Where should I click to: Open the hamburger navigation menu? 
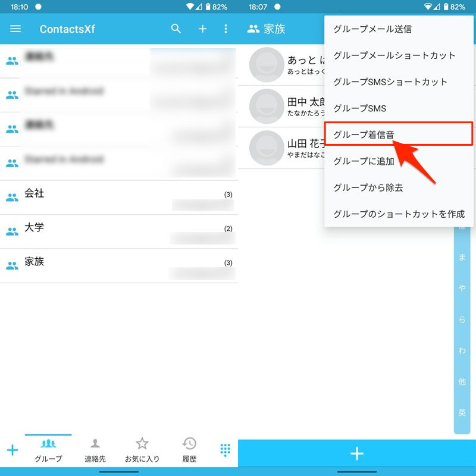[x=15, y=29]
